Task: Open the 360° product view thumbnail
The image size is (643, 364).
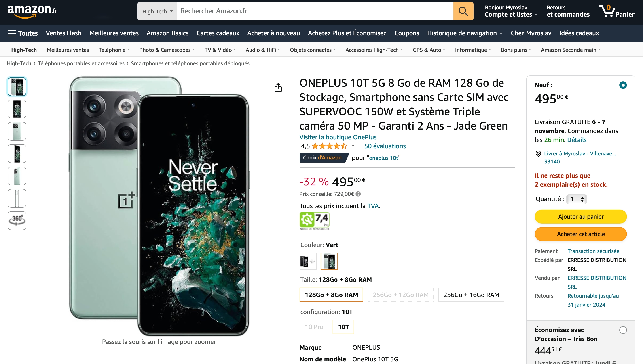Action: click(17, 220)
